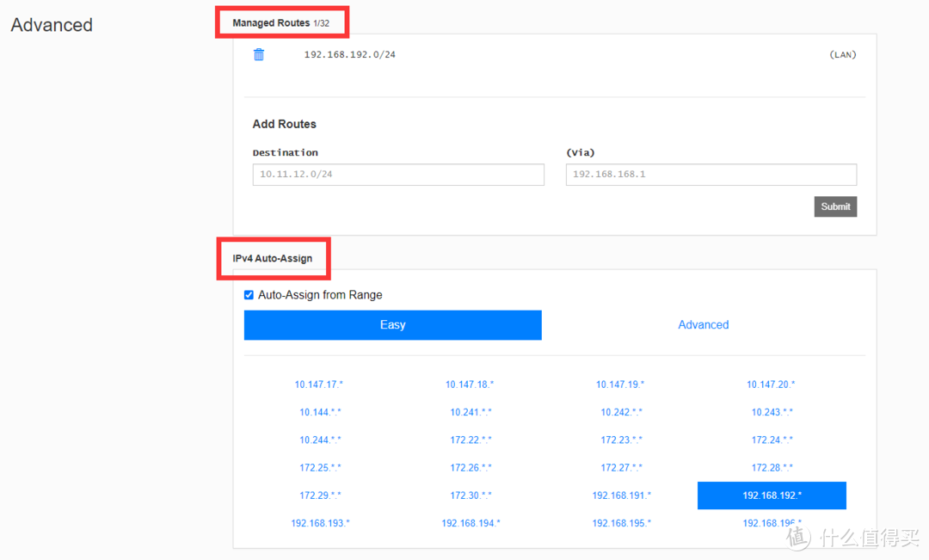Toggle Auto-Assign from Range checkbox
The height and width of the screenshot is (560, 929).
click(249, 295)
